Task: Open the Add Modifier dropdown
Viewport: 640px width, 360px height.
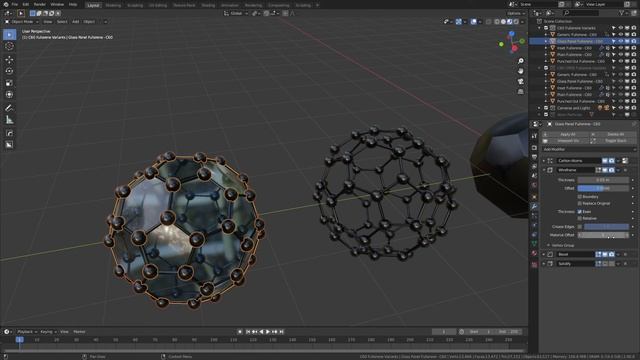Action: pyautogui.click(x=589, y=149)
